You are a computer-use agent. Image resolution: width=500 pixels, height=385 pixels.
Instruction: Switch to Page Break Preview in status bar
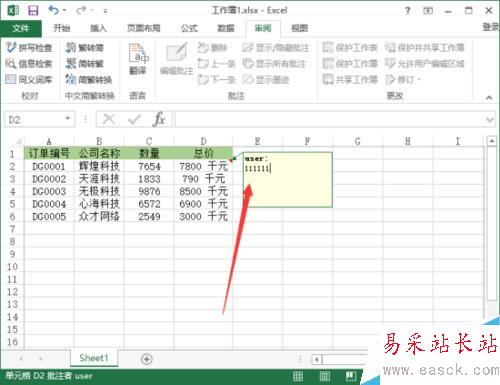click(350, 376)
